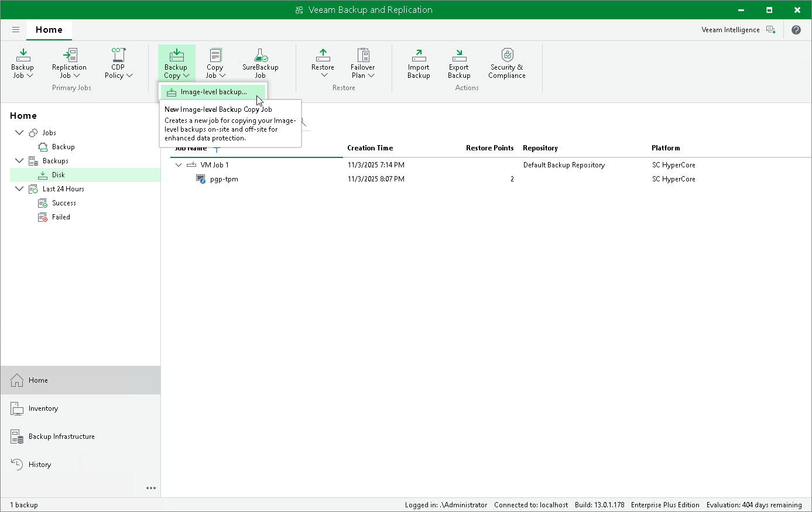Sort by the Restore Points column
Viewport: 812px width, 512px height.
click(x=489, y=148)
